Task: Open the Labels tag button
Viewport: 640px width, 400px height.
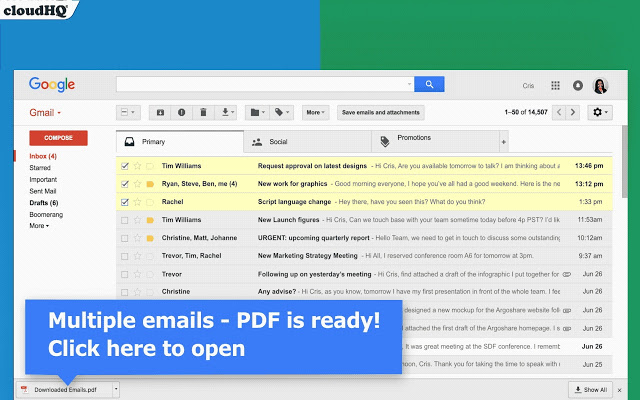Action: click(x=282, y=112)
